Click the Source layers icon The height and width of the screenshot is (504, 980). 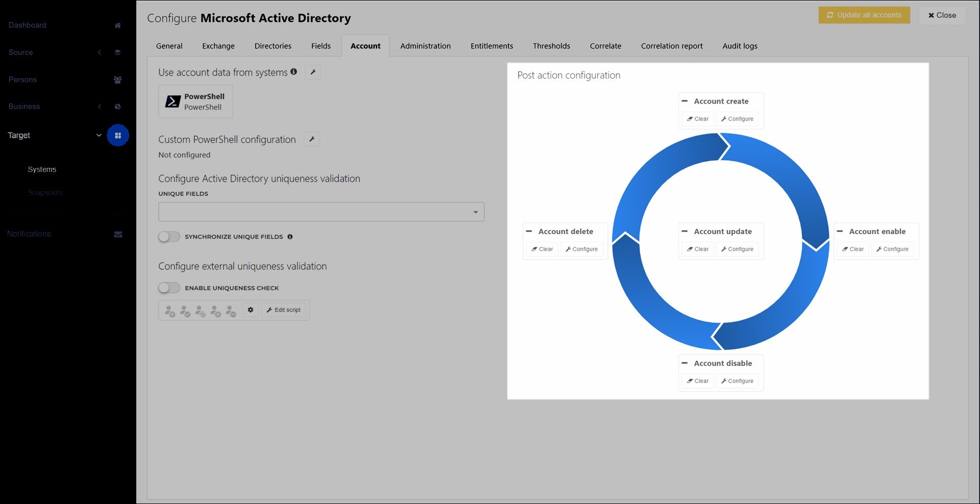(x=117, y=53)
